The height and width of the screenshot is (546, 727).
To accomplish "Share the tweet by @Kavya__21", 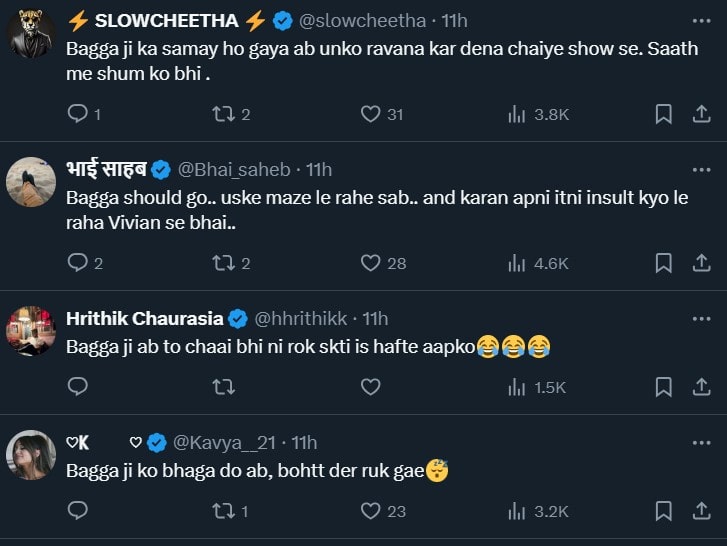I will 701,511.
